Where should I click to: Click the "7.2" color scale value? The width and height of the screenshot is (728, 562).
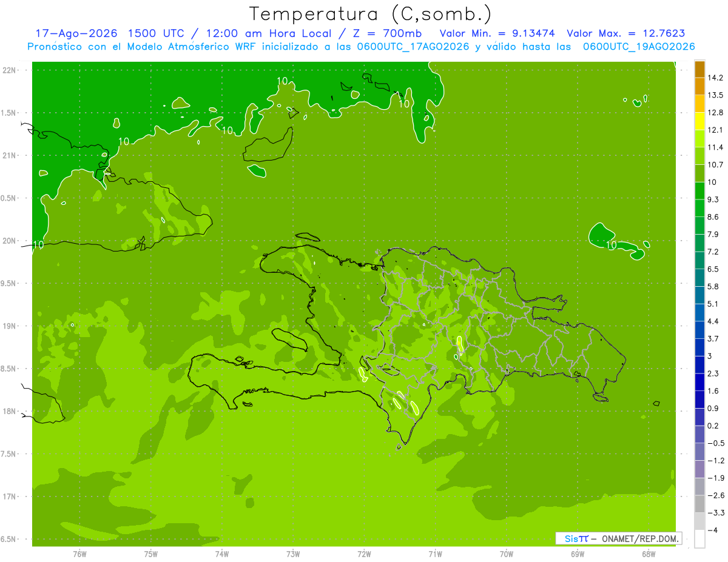click(713, 252)
